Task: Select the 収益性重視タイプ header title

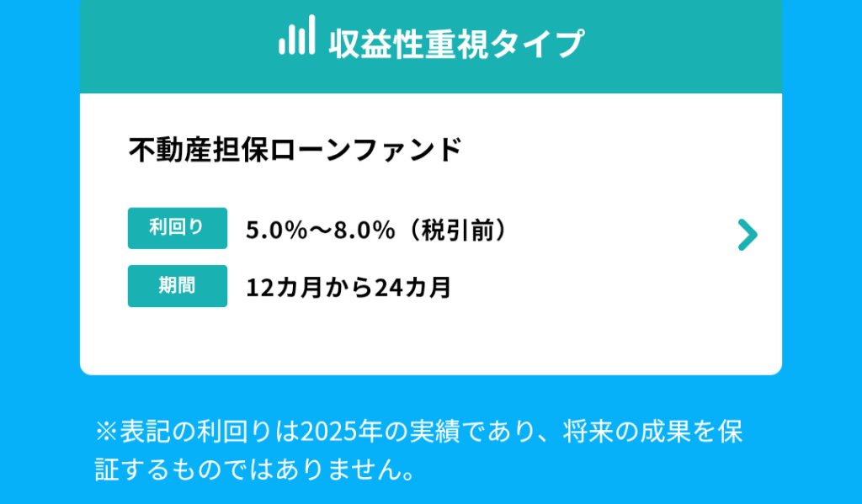Action: pos(455,42)
